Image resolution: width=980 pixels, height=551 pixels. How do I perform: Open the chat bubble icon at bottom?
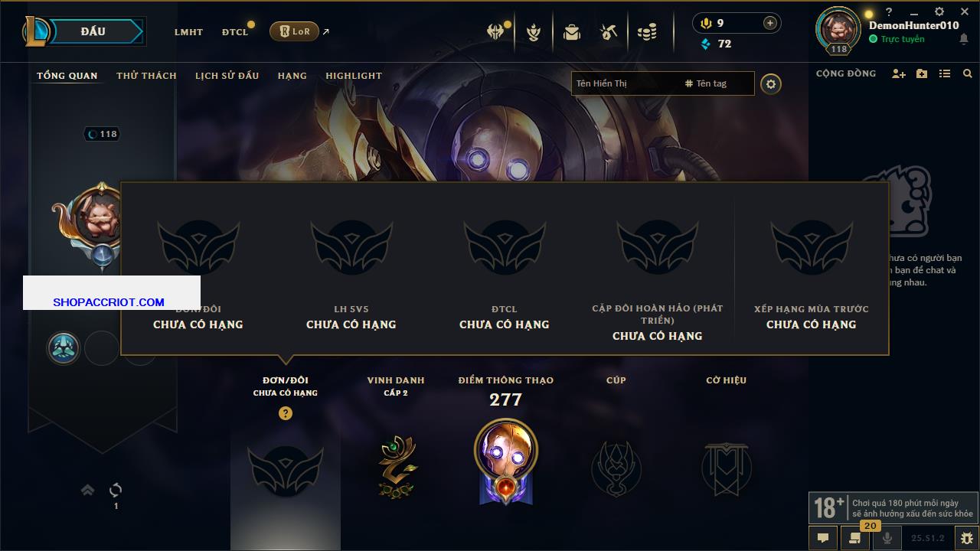click(823, 538)
